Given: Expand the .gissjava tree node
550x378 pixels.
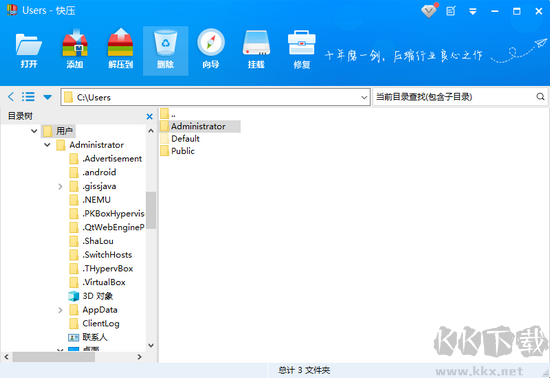Looking at the screenshot, I should click(60, 187).
